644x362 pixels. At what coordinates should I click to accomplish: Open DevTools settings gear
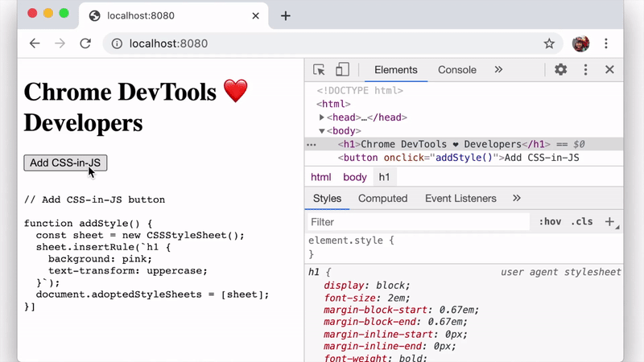click(560, 70)
